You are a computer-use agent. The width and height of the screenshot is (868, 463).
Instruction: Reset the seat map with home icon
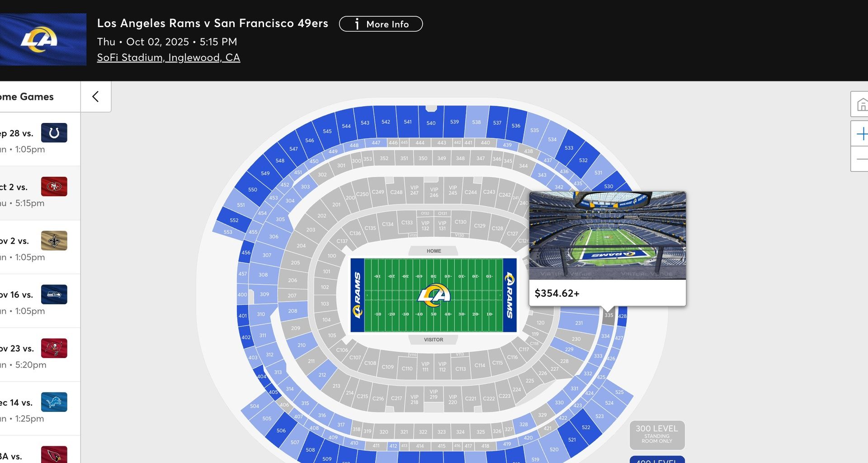[861, 105]
